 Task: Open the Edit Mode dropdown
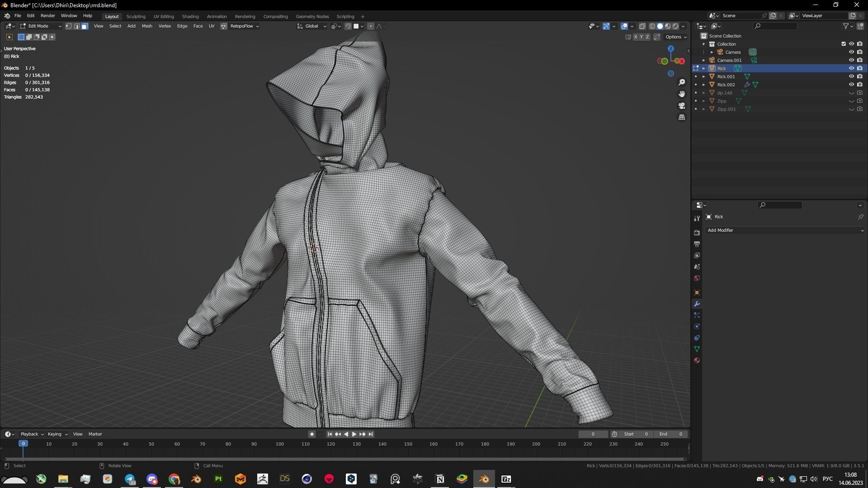(x=41, y=26)
